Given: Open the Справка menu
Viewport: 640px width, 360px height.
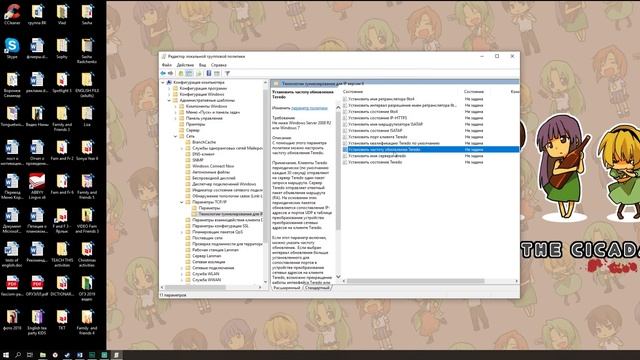Looking at the screenshot, I should 219,65.
